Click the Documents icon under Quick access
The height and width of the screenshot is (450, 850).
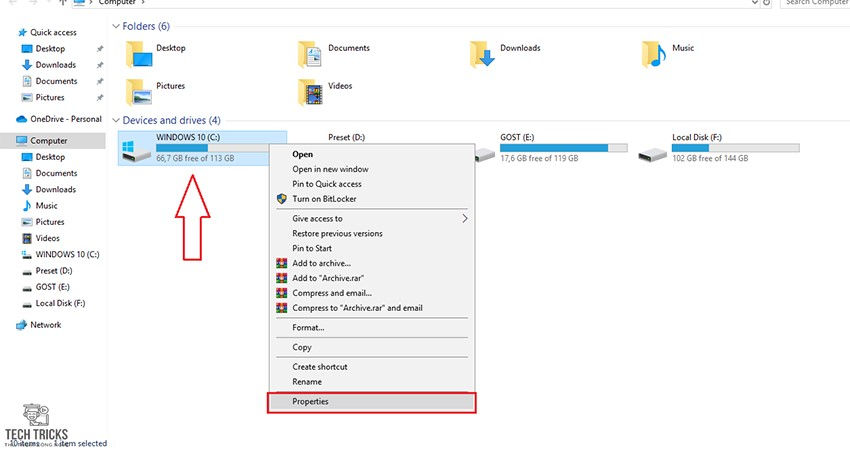(27, 81)
